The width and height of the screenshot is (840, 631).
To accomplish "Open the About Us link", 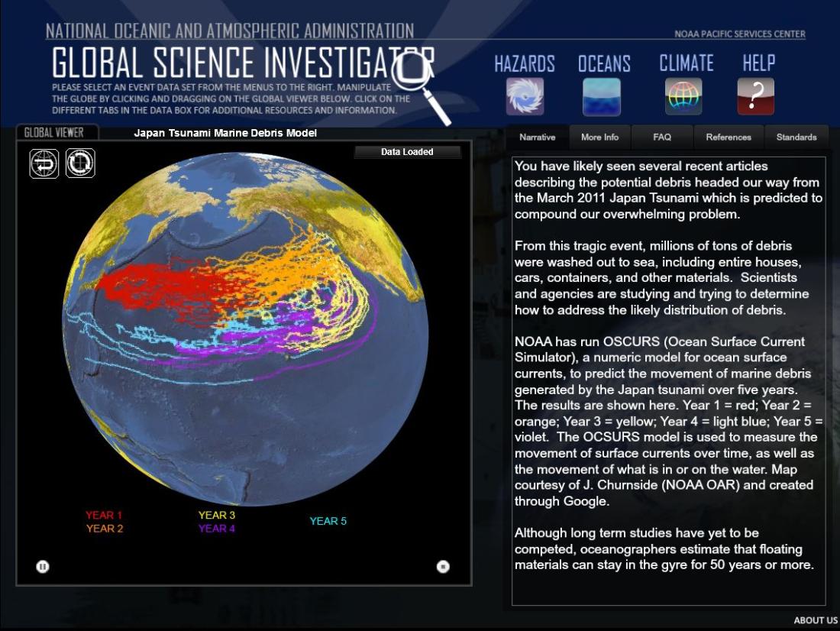I will [x=816, y=620].
